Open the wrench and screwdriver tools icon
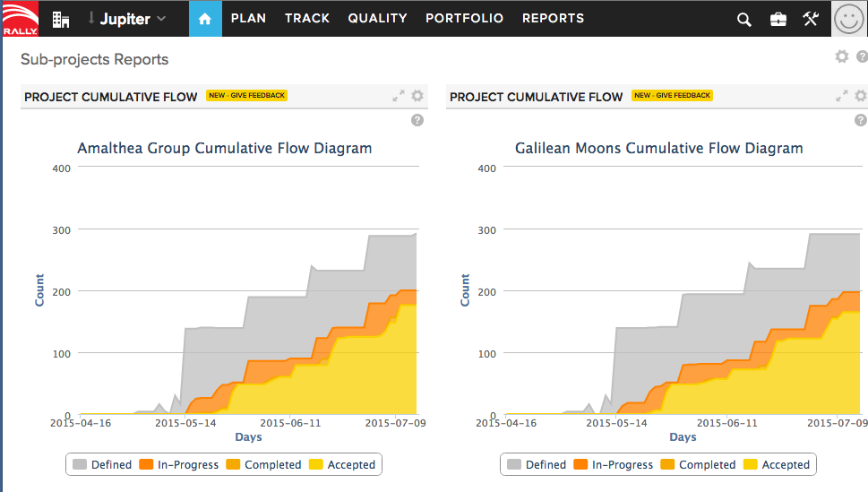 point(811,19)
